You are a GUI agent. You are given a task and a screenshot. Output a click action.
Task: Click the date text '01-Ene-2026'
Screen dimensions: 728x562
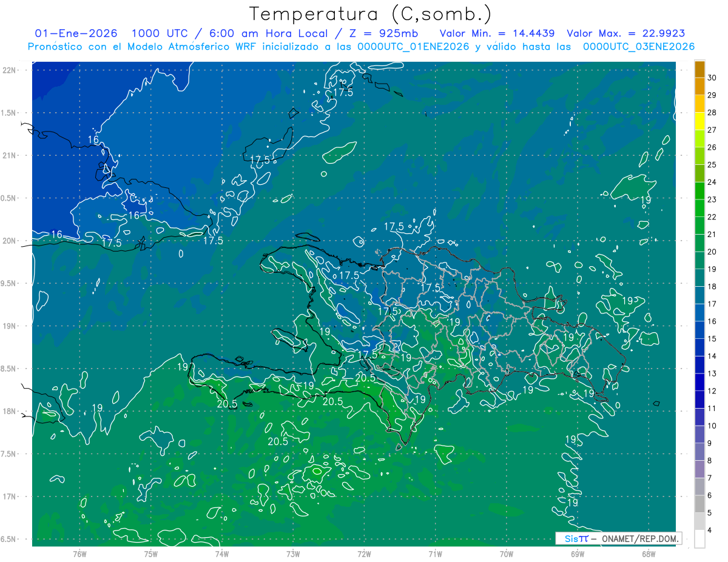click(x=76, y=34)
